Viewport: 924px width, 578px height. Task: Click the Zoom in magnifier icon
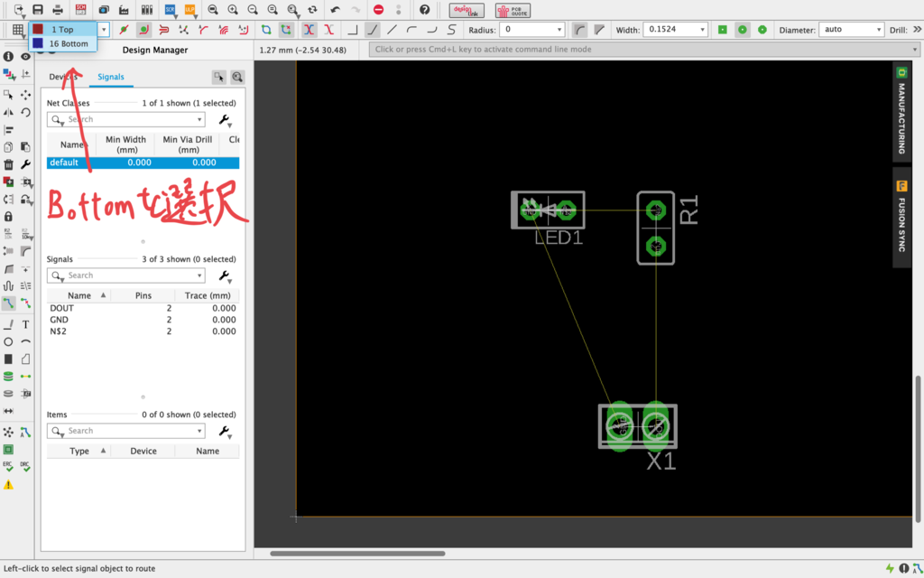tap(233, 10)
